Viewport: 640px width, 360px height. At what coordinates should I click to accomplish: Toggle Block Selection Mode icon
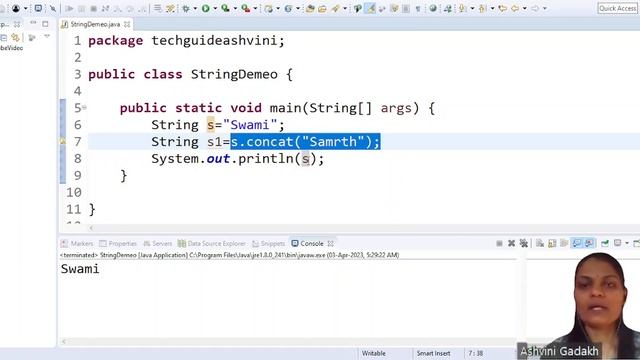point(406,8)
